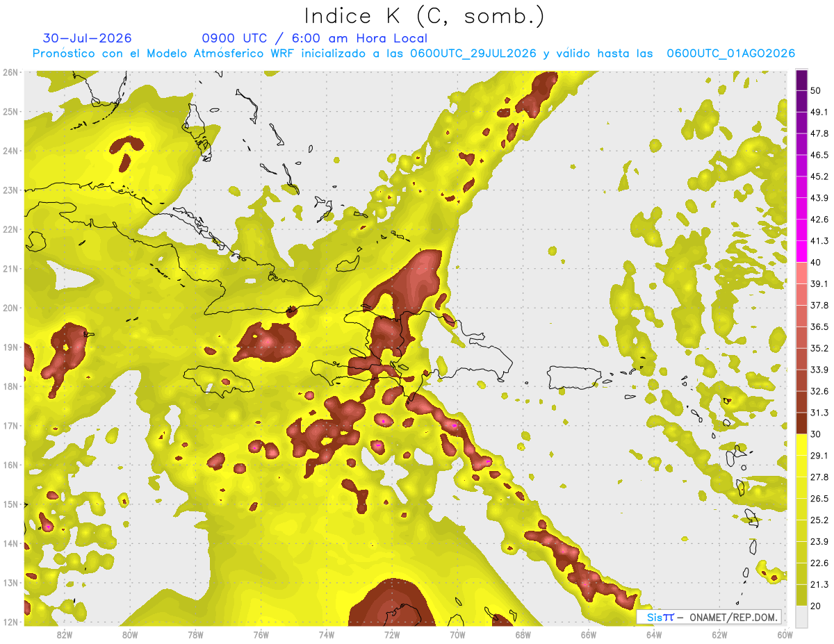
Task: Click the colorbar value "26.5"
Action: tap(819, 499)
